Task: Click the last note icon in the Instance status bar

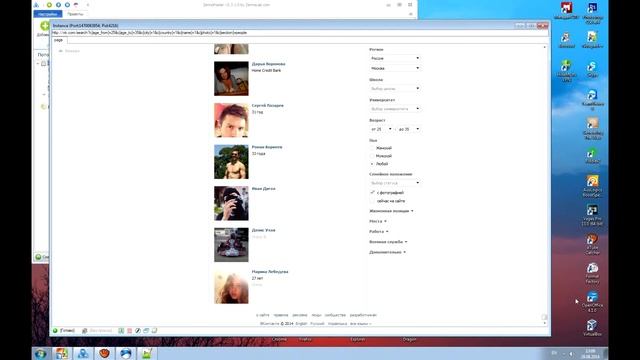Action: (154, 331)
